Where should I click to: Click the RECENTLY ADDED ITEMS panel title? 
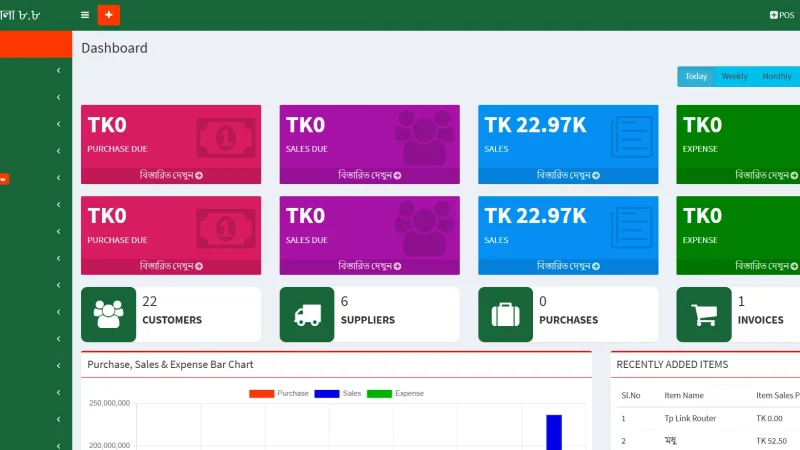[672, 365]
